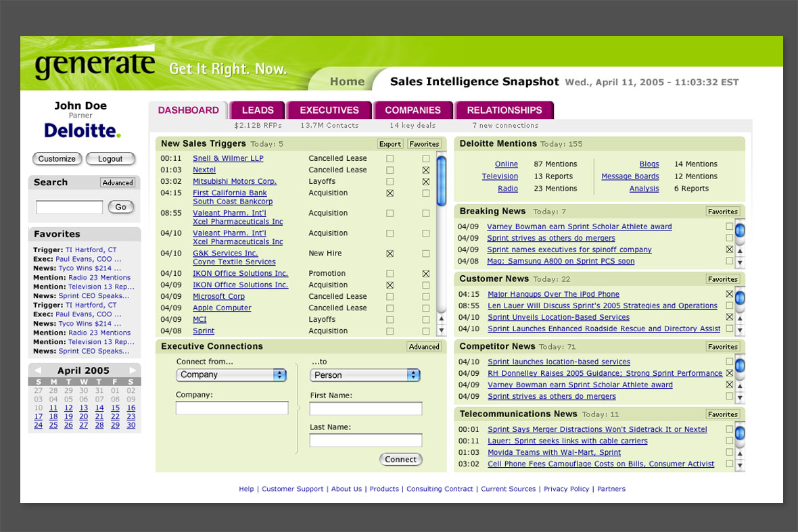
Task: Uncheck export box for First California Bank
Action: pyautogui.click(x=390, y=193)
